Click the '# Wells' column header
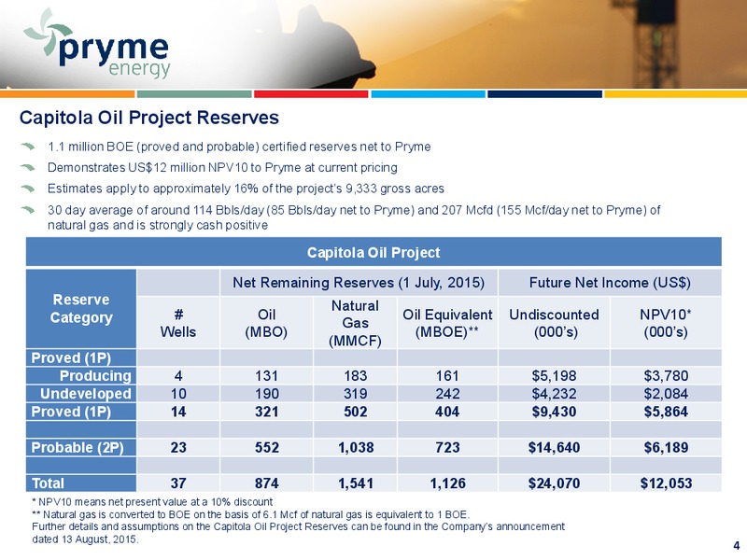747x560 pixels. pos(178,323)
